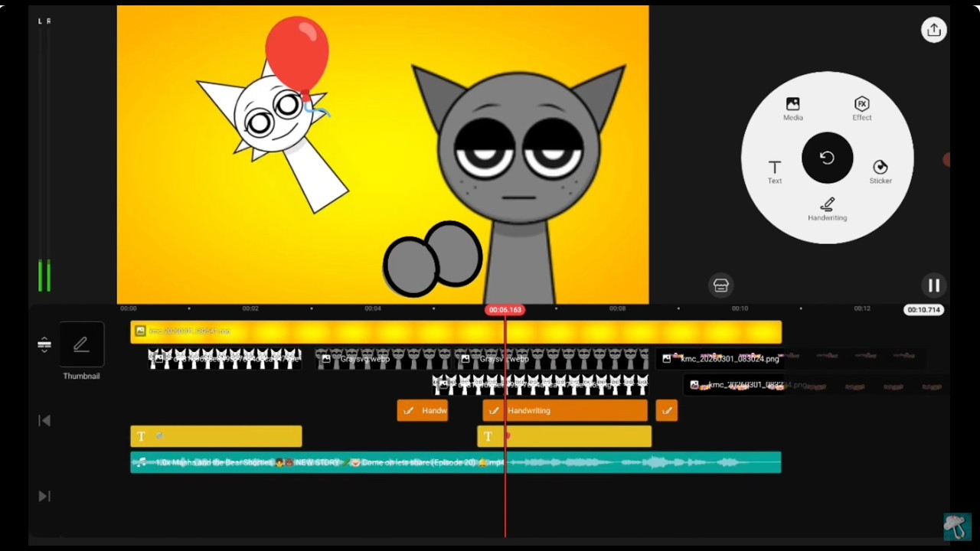Jump to the end of the timeline
This screenshot has width=980, height=551.
click(x=44, y=496)
